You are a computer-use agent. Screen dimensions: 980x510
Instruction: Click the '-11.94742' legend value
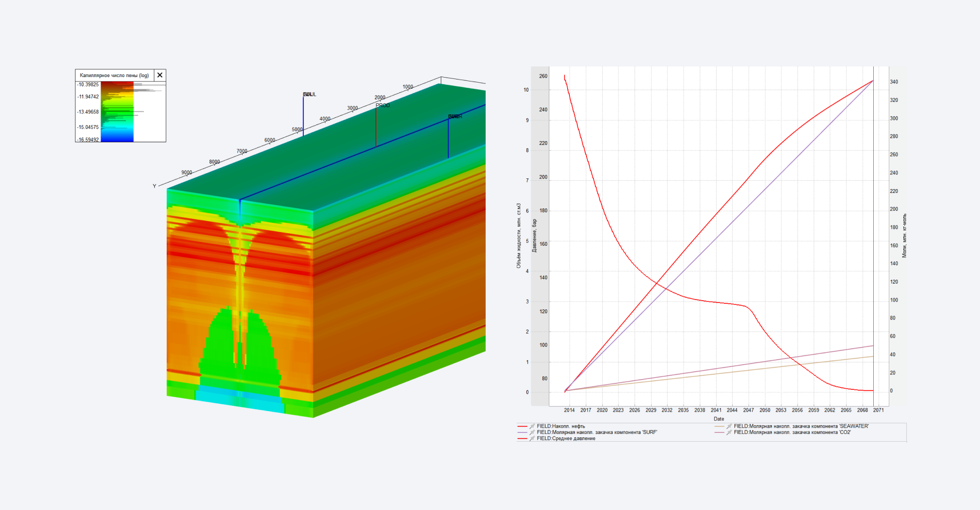(88, 96)
